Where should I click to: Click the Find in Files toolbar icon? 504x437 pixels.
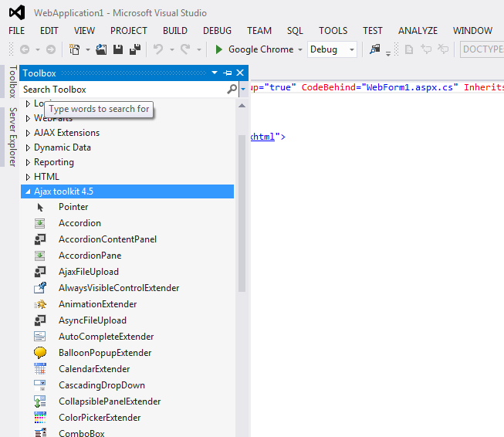[x=375, y=49]
